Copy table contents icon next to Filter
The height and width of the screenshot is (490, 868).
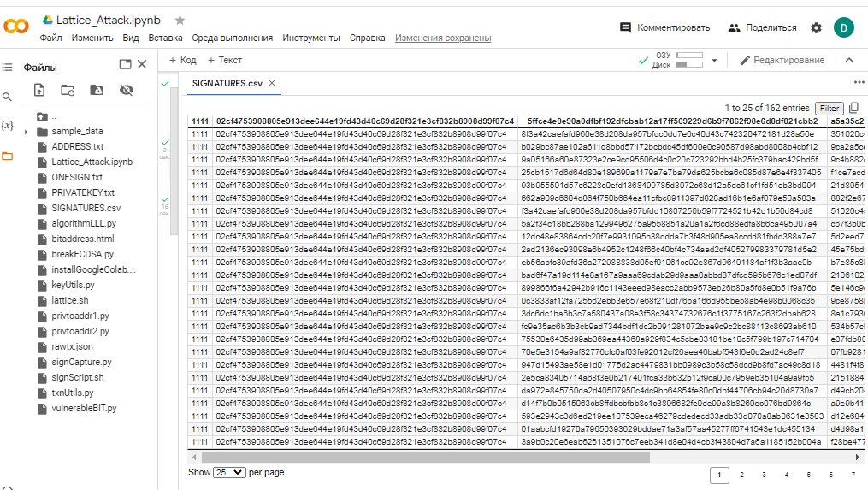tap(853, 108)
